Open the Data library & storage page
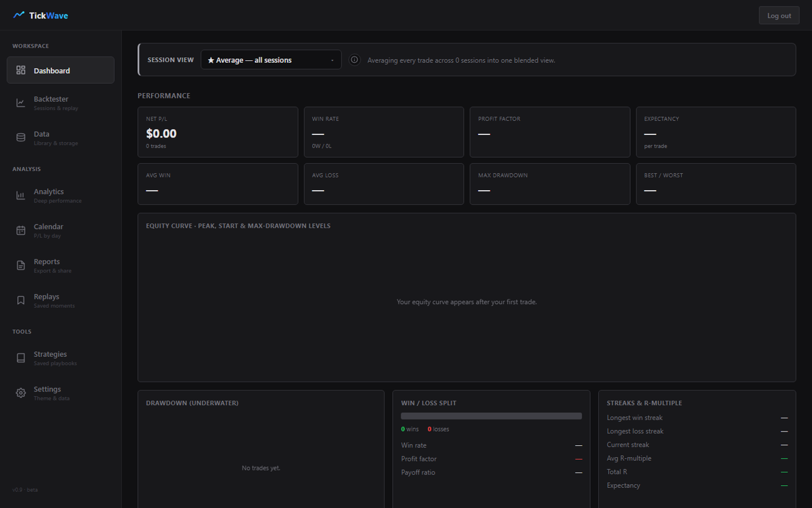This screenshot has height=508, width=812. click(60, 138)
